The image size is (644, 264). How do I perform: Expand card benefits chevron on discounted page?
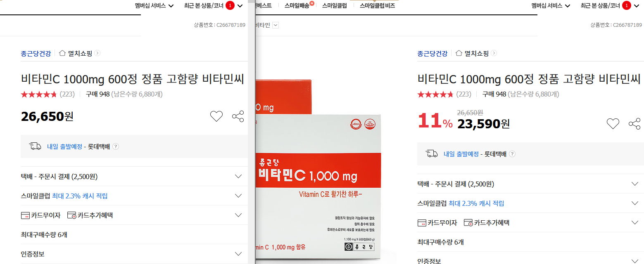point(635,222)
